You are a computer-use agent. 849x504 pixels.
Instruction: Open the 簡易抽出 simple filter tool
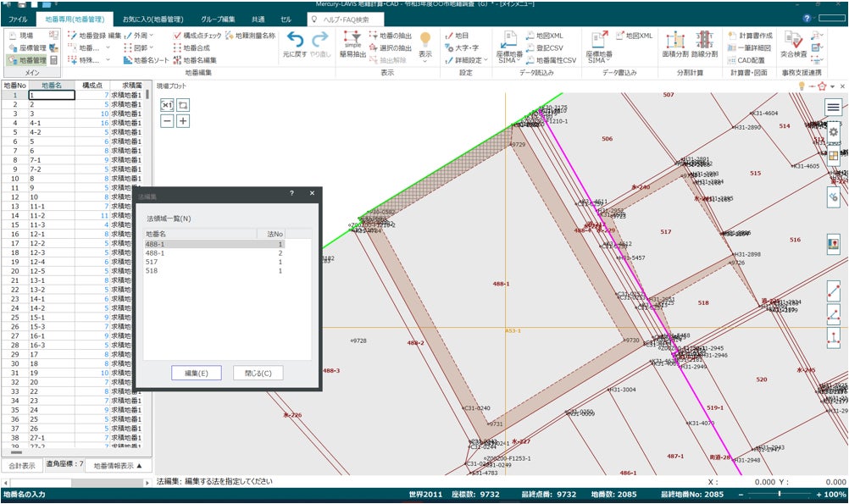pyautogui.click(x=352, y=44)
